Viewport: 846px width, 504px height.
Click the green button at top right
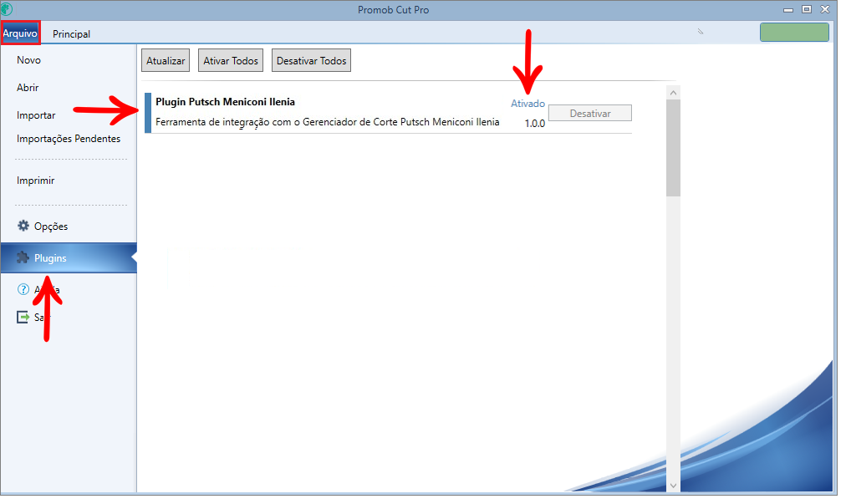click(794, 33)
